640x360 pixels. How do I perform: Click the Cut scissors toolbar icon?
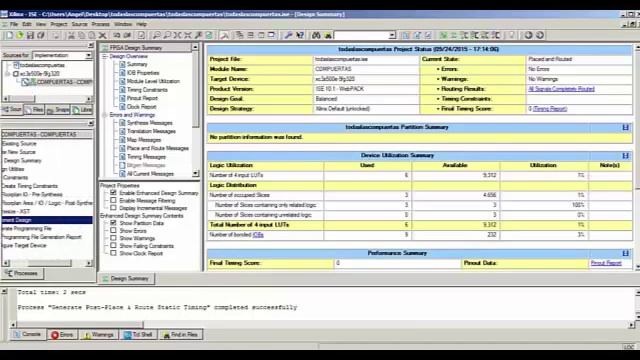pos(71,36)
